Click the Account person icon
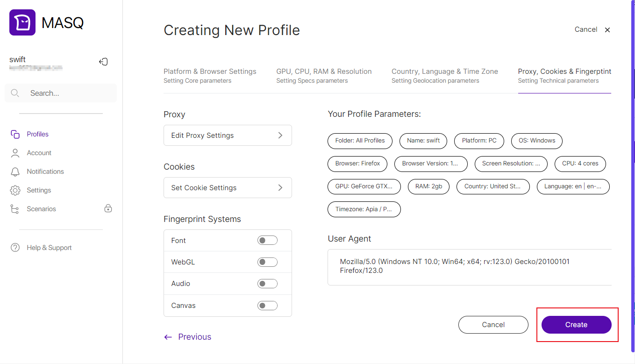 (x=15, y=153)
